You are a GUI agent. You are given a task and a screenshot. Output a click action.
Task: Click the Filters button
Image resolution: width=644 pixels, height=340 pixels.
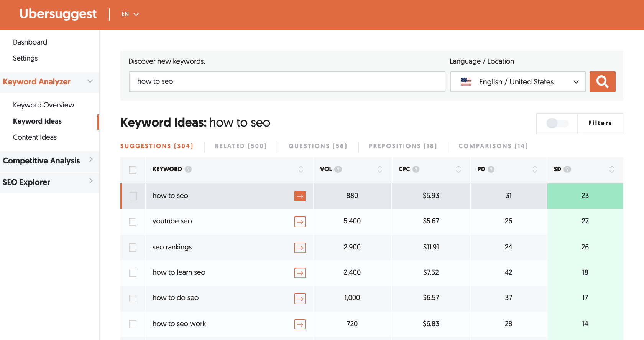click(x=600, y=123)
